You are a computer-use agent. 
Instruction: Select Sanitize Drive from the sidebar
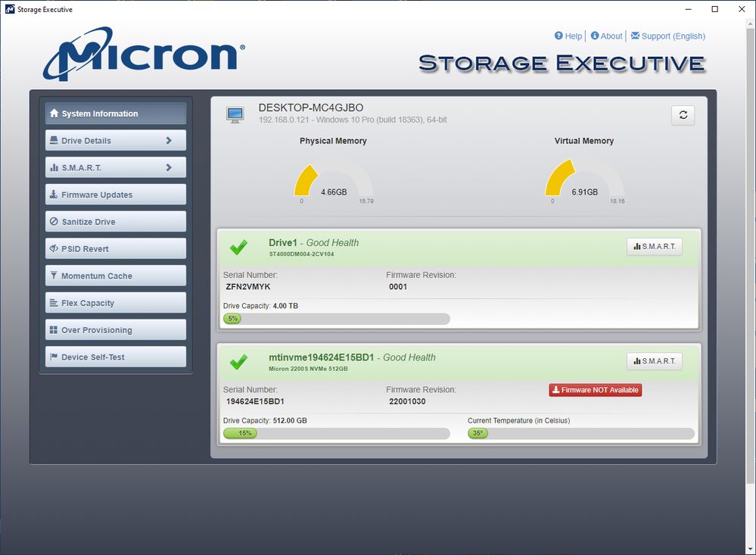click(x=116, y=222)
